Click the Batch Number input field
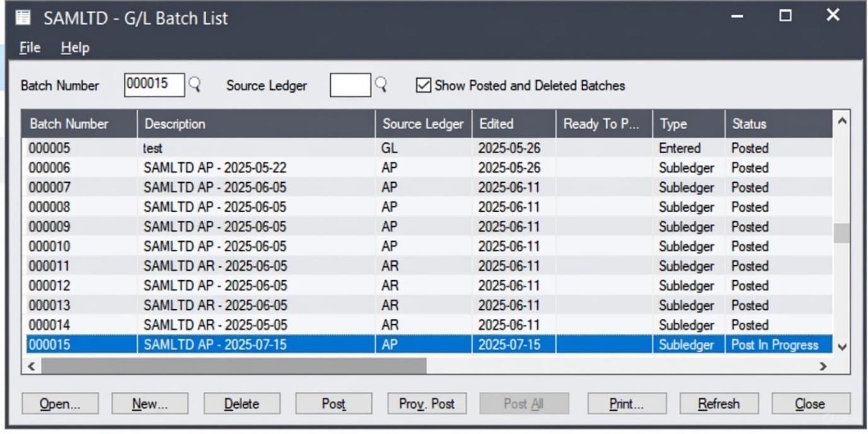 click(x=154, y=85)
